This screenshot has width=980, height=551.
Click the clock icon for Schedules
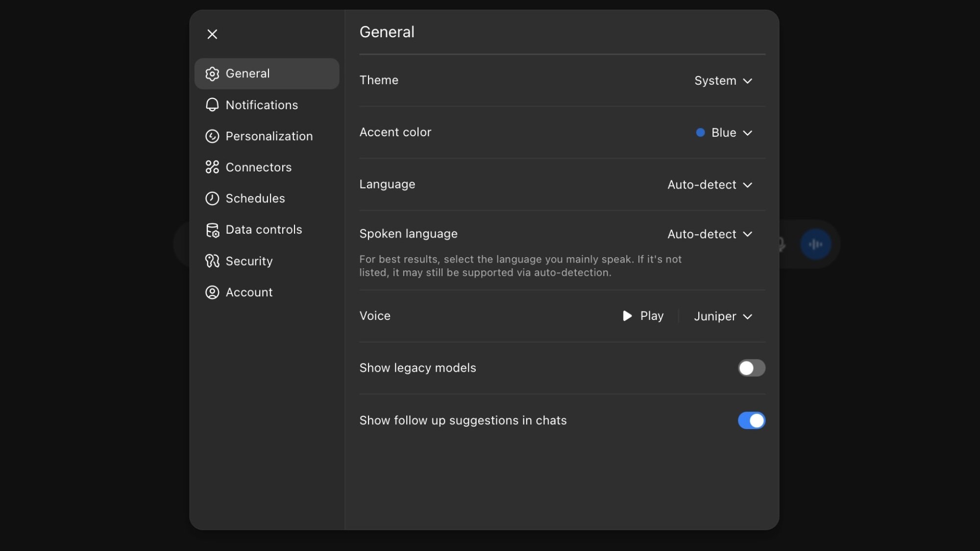point(212,198)
